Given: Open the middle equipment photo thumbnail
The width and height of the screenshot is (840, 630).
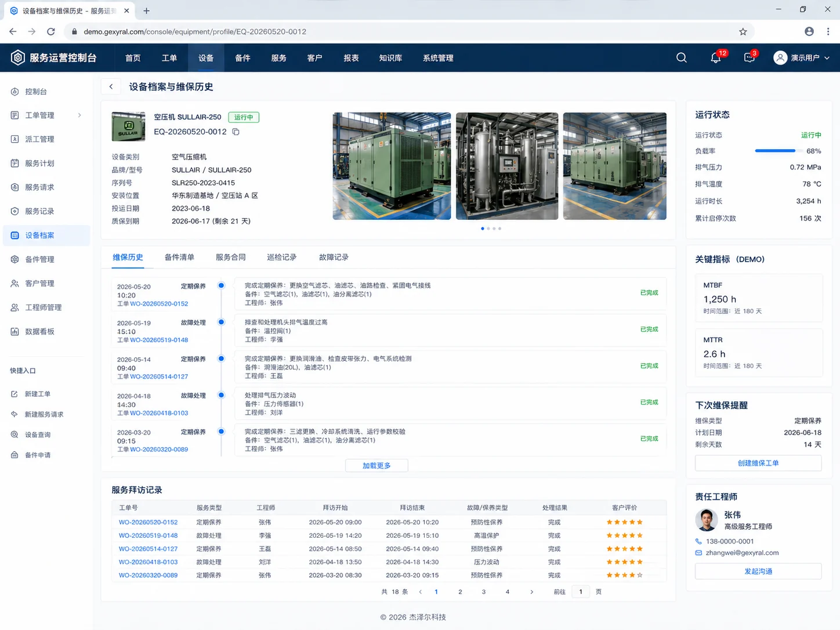Looking at the screenshot, I should (507, 166).
